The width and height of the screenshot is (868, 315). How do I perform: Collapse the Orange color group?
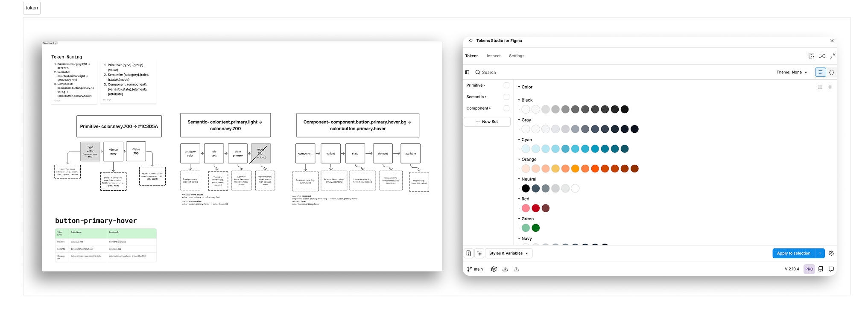[519, 160]
